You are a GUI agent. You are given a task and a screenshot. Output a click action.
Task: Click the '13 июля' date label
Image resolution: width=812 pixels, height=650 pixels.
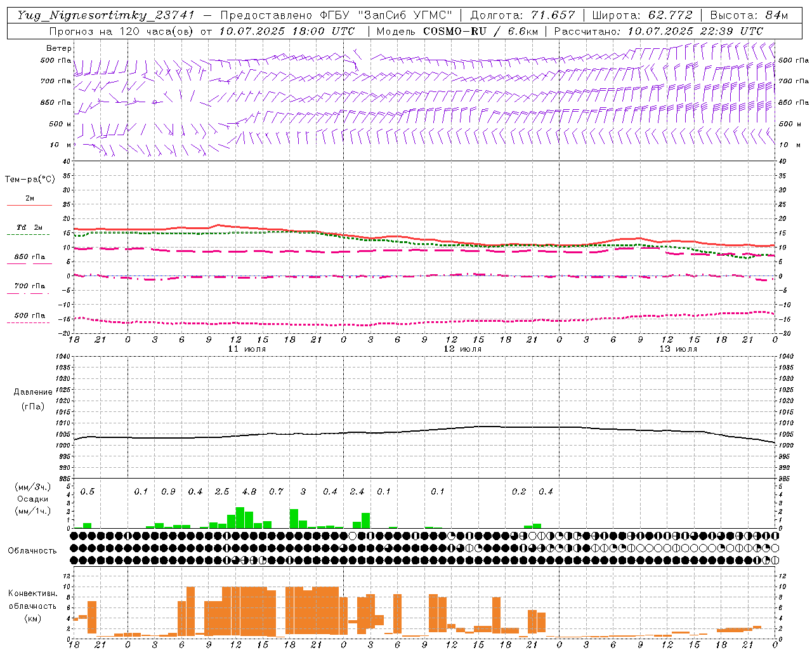(x=678, y=349)
